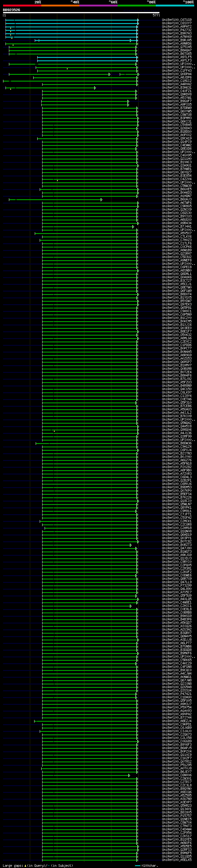The image size is (197, 868).
Task: Select the UniRef100_P20282 label
Action: [x=177, y=467]
